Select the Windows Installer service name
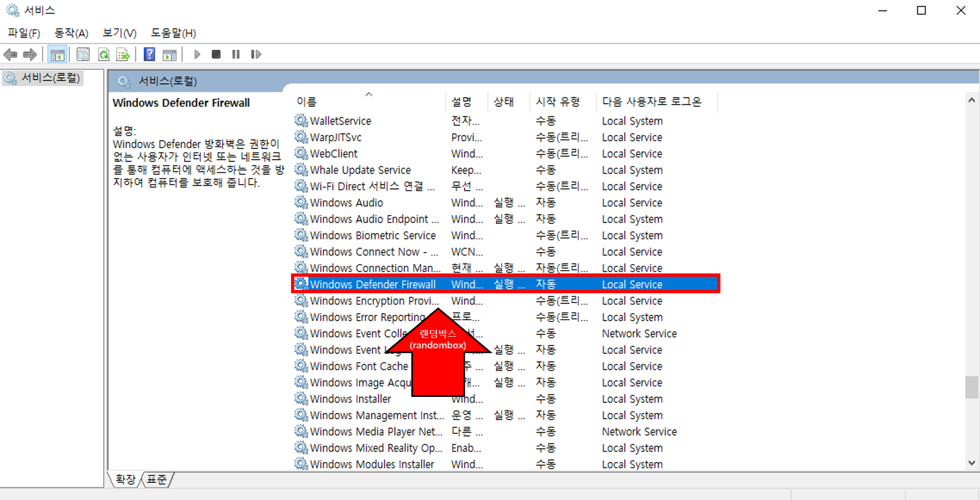The width and height of the screenshot is (980, 500). tap(351, 399)
